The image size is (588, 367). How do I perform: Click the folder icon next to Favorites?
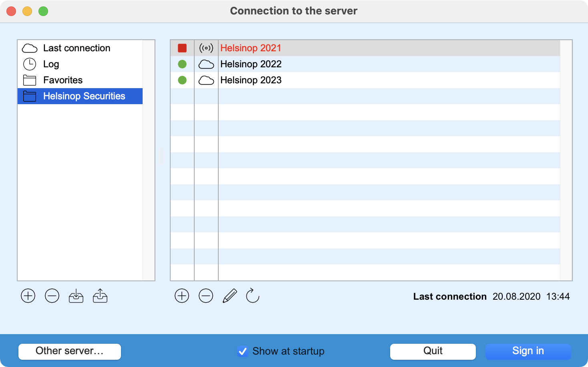click(30, 80)
